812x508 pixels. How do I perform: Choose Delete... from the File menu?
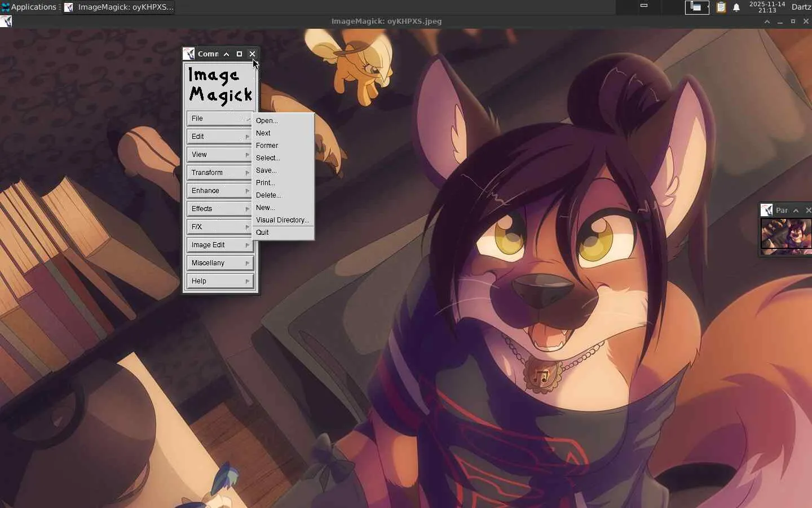pos(283,195)
